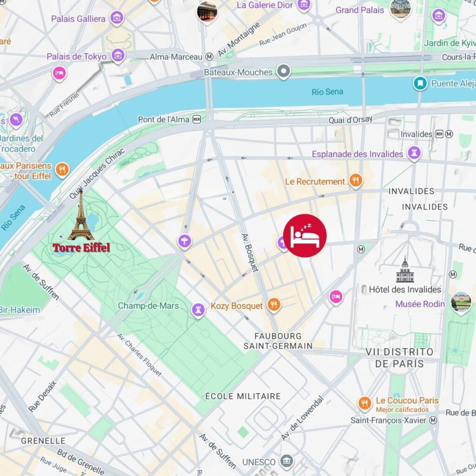Select the Puente Alejandro saved bookmark pin
This screenshot has width=476, height=476.
pyautogui.click(x=420, y=83)
